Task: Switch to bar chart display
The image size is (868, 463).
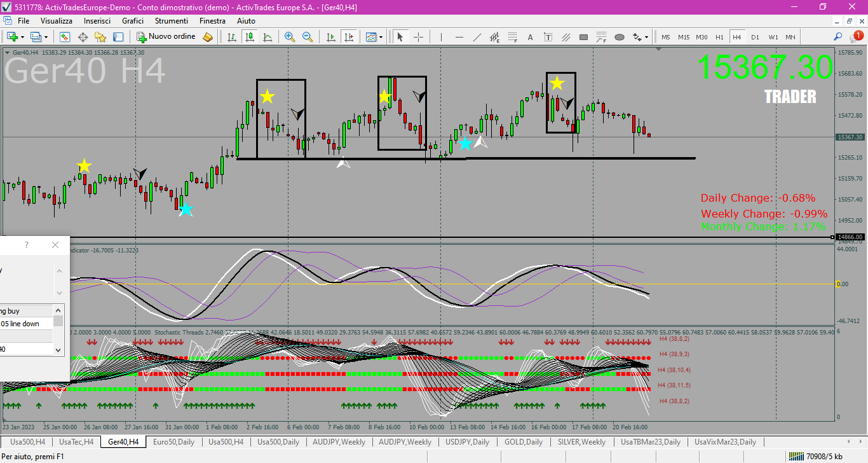Action: point(233,37)
